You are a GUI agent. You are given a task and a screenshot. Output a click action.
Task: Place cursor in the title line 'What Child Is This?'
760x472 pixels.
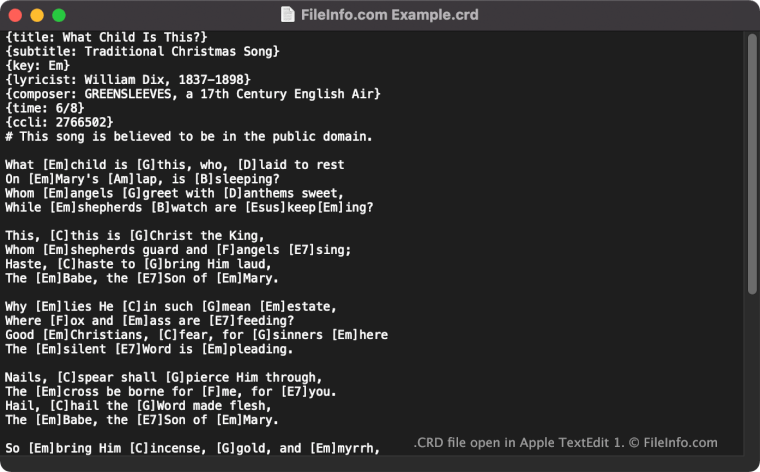click(106, 37)
